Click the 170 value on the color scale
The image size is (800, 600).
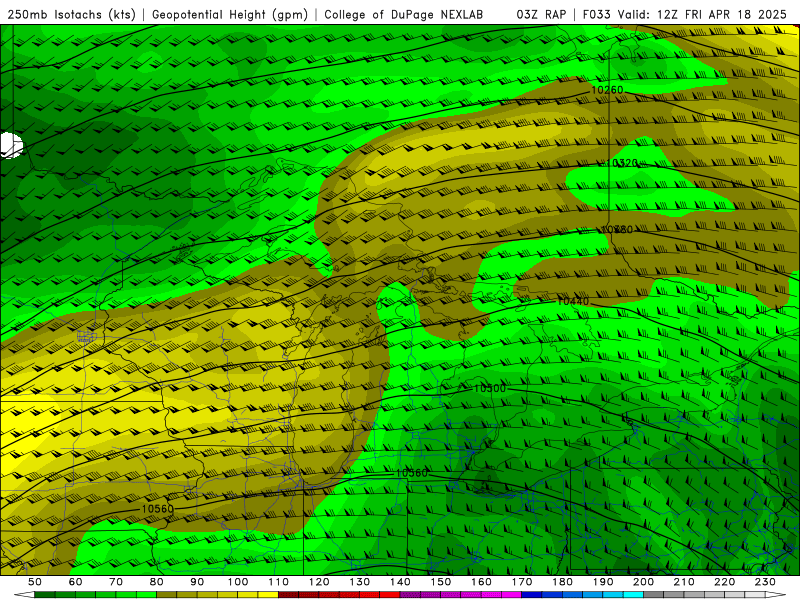(x=521, y=582)
